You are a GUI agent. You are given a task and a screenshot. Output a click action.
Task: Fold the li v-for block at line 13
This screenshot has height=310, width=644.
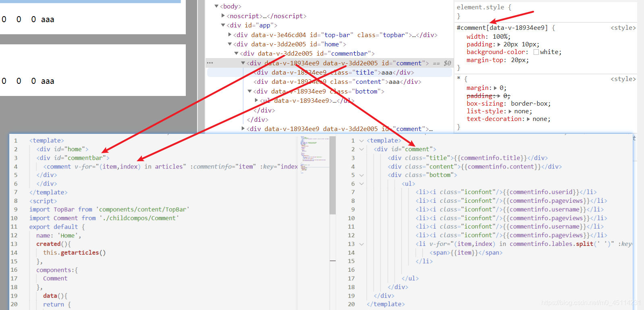tap(361, 244)
